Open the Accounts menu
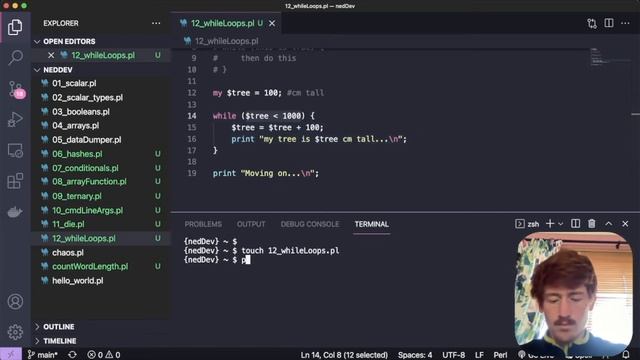This screenshot has height=360, width=640. pos(15,302)
